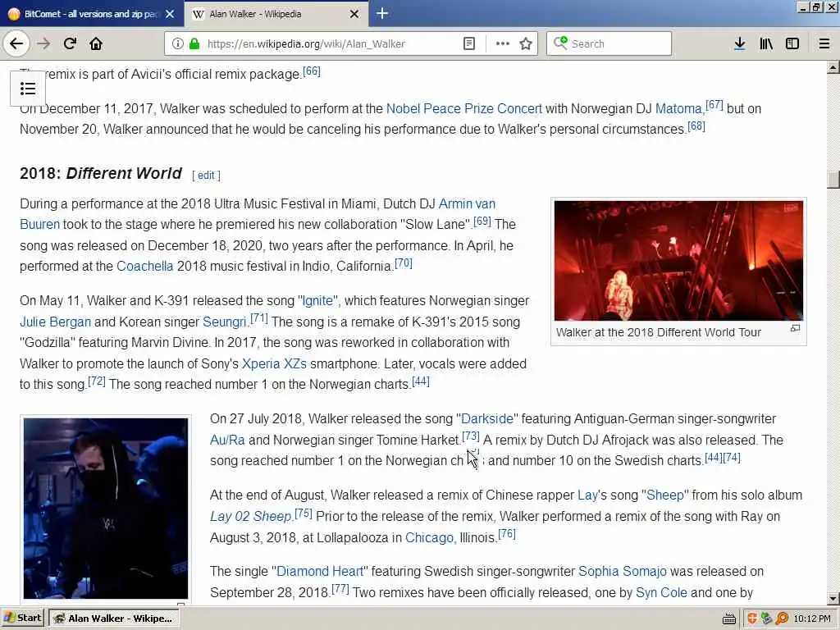
Task: Open the Diamond Heart link
Action: [x=320, y=572]
